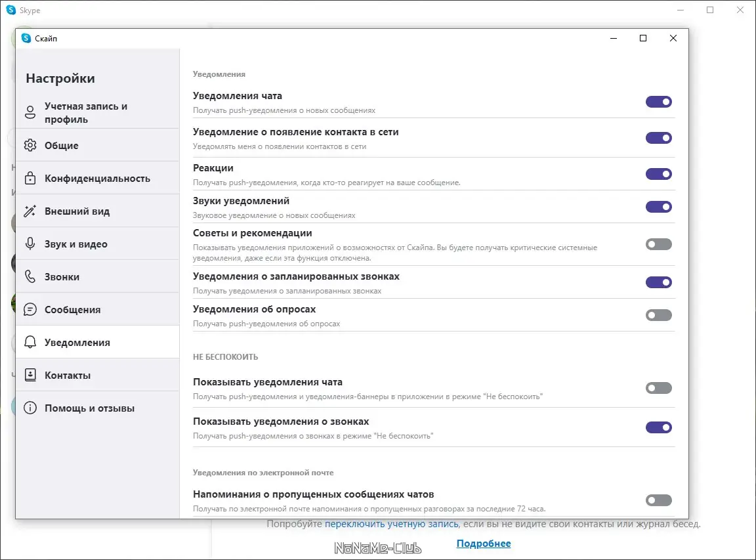Disable the Уведомления чата toggle
Viewport: 756px width, 560px height.
(x=659, y=102)
